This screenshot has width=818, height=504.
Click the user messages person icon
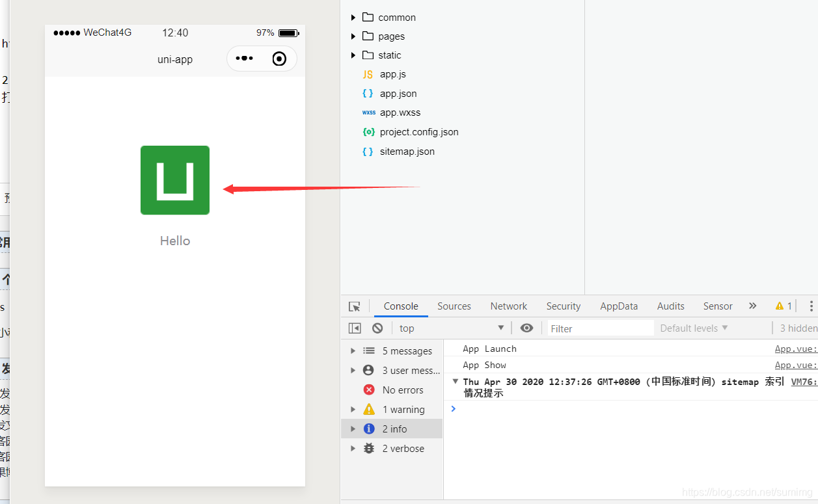[x=369, y=370]
